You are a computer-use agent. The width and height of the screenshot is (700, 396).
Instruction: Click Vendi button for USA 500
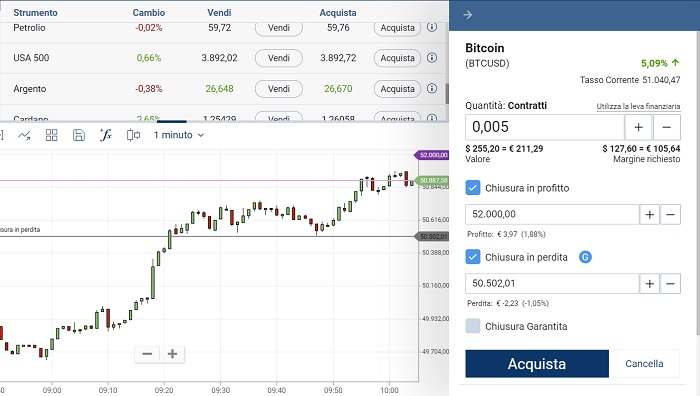[x=279, y=58]
